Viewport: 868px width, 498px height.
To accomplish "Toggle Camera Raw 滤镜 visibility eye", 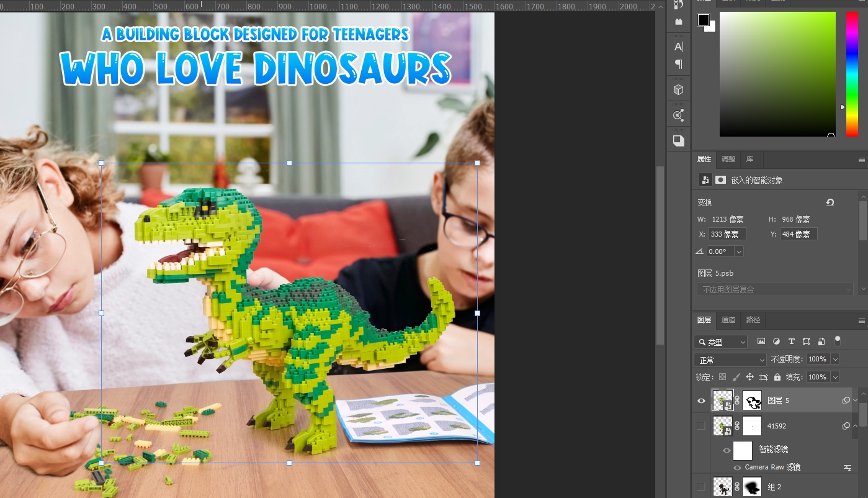I will click(737, 468).
